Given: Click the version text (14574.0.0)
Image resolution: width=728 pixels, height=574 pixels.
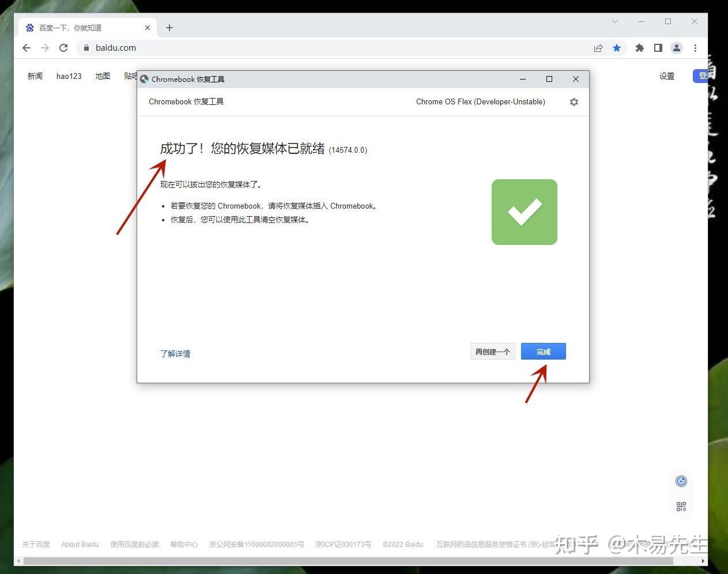Looking at the screenshot, I should [348, 150].
